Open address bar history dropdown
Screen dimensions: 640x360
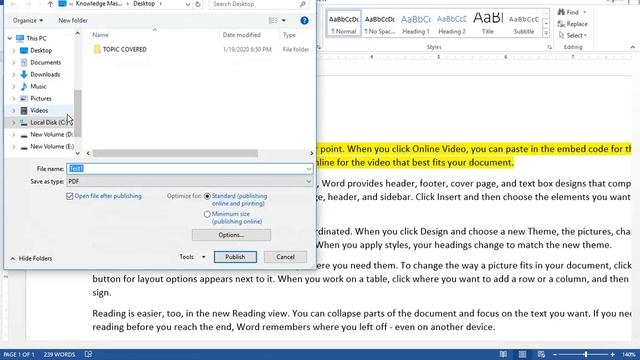[x=187, y=4]
